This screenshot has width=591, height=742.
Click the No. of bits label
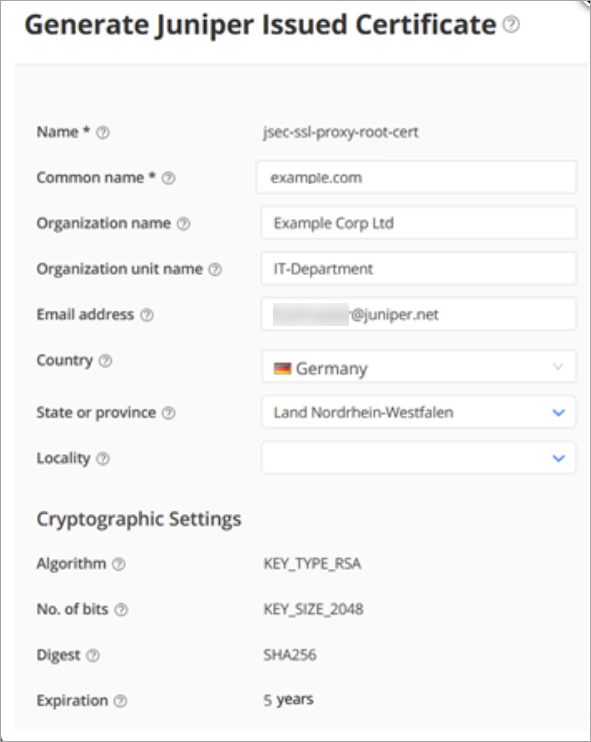click(72, 610)
